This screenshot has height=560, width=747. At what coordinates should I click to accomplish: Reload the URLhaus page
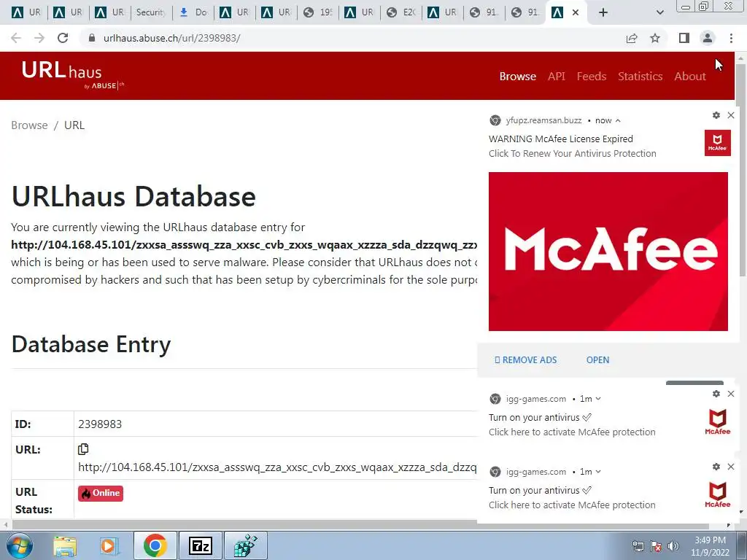click(x=63, y=38)
